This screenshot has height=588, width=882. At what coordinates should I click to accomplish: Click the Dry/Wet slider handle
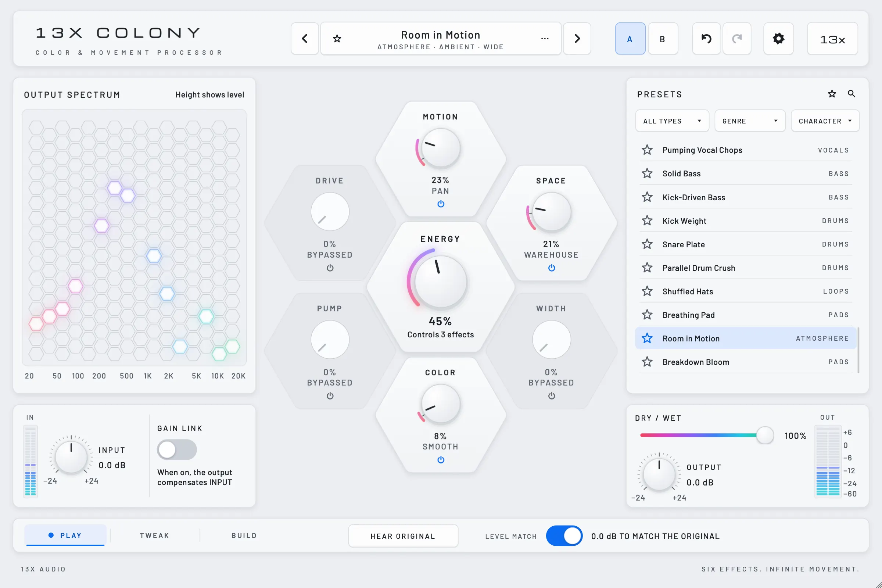[x=765, y=435]
